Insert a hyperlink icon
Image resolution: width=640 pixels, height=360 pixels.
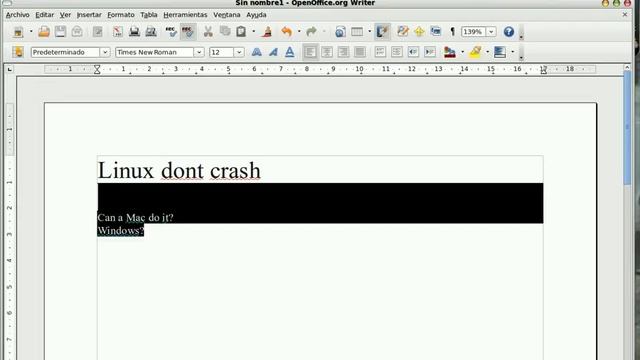[340, 32]
